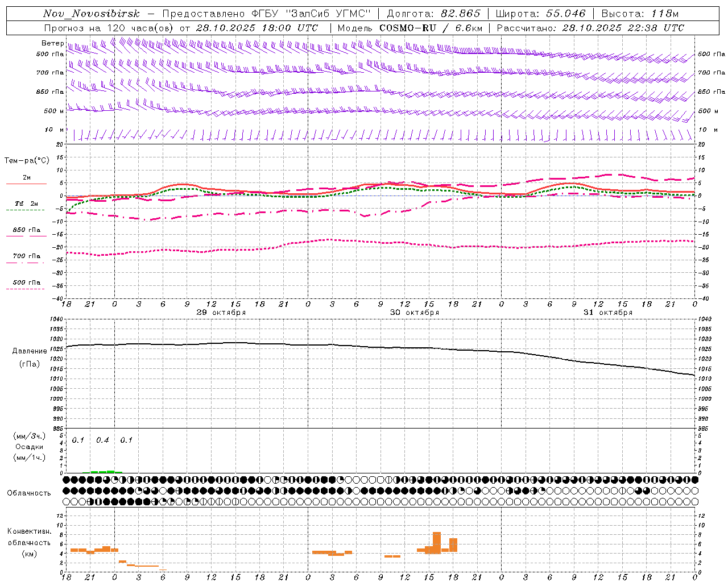This screenshot has width=728, height=582.
Task: Select the Широта: 55.046 latitude value
Action: point(541,14)
